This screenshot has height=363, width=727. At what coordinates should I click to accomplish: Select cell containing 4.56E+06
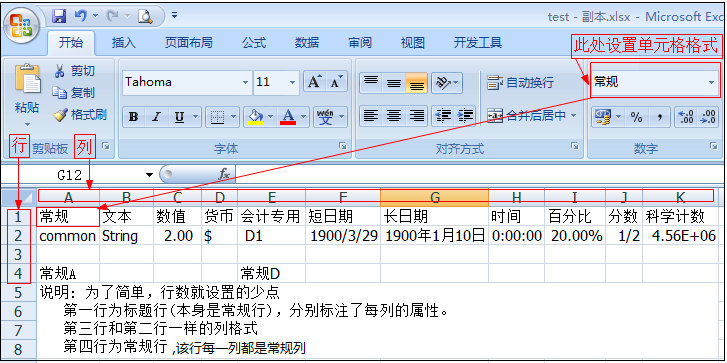click(680, 236)
